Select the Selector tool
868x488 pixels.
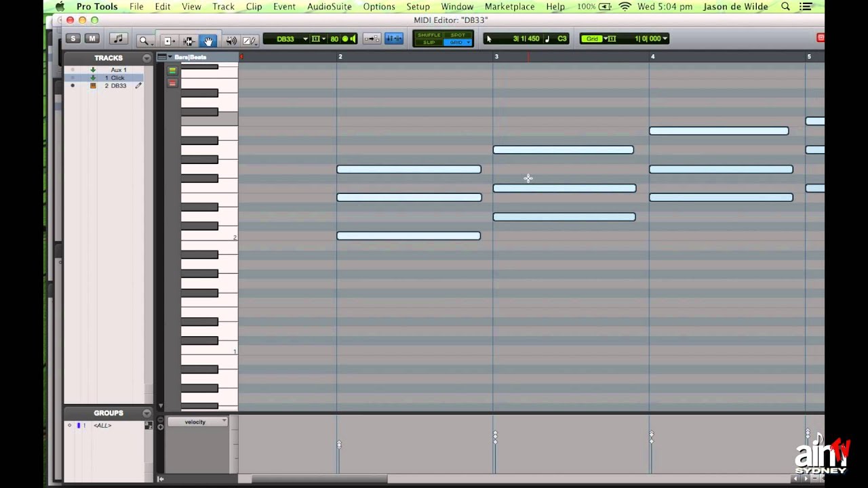tap(189, 41)
